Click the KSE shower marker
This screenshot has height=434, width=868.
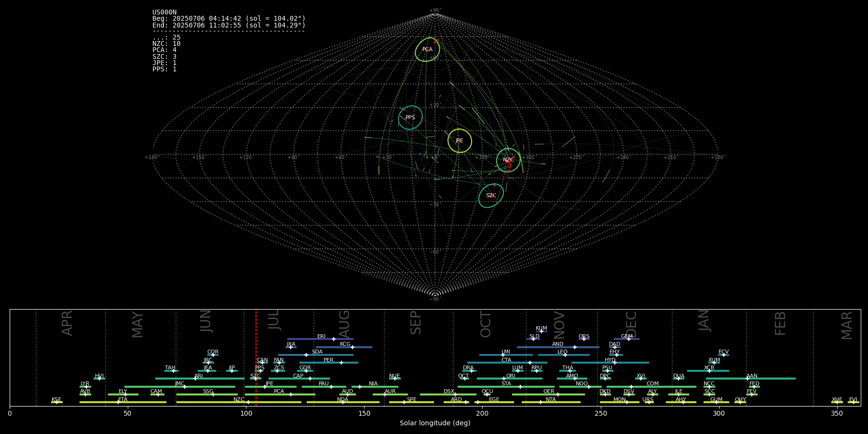(x=56, y=402)
